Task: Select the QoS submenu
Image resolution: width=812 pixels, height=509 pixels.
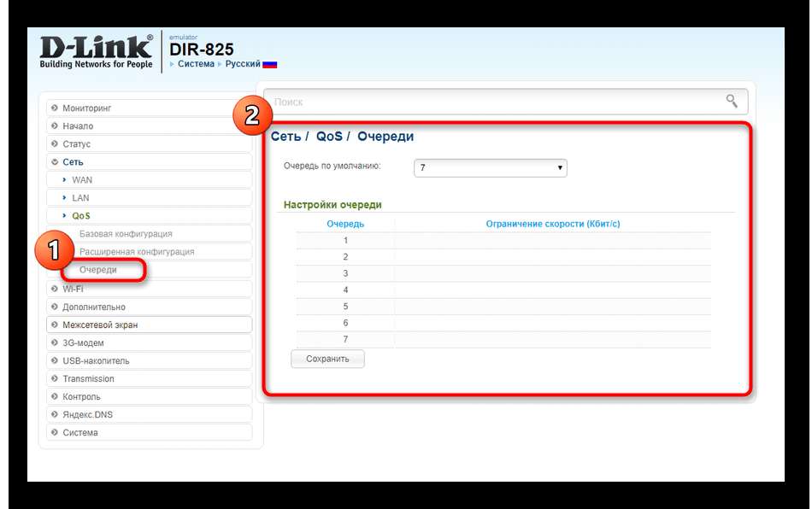Action: click(x=149, y=216)
